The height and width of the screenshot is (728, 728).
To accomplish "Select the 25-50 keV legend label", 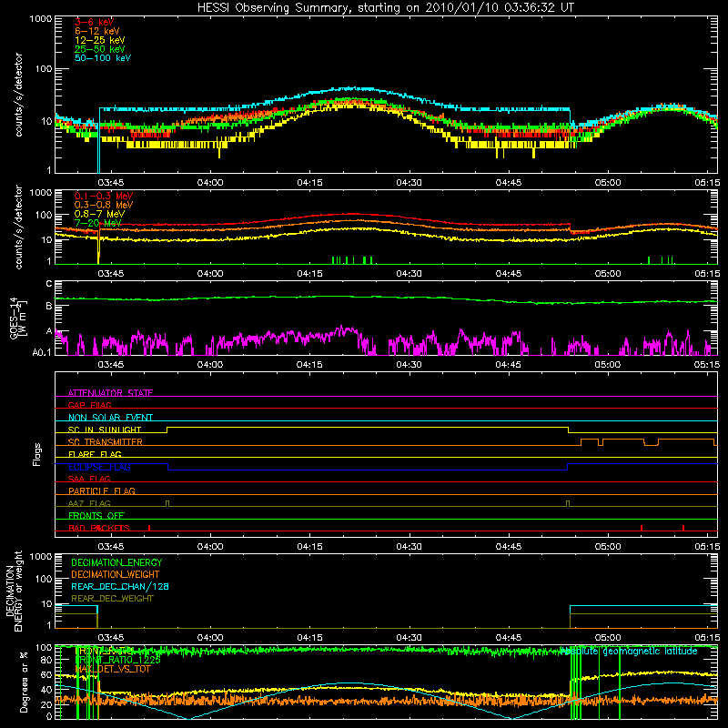I will pyautogui.click(x=100, y=49).
